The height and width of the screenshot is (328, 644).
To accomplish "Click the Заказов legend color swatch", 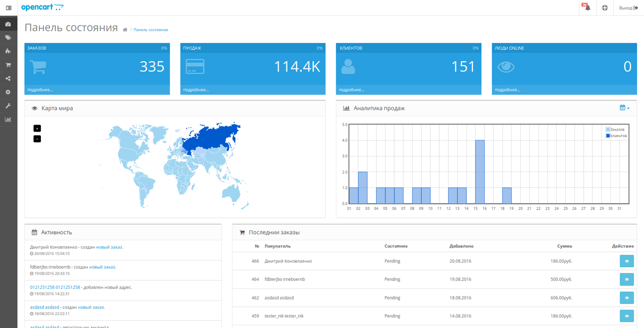I will point(608,130).
